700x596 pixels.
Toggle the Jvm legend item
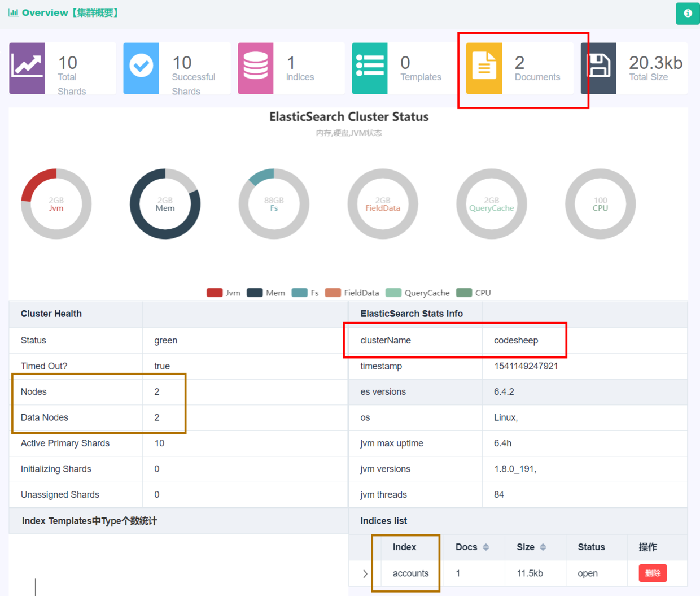coord(224,293)
